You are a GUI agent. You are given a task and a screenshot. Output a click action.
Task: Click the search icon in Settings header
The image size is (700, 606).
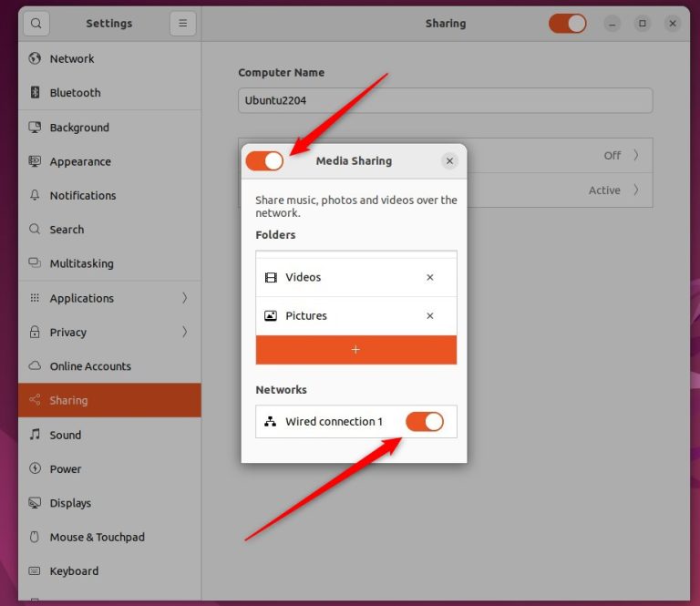pos(36,23)
